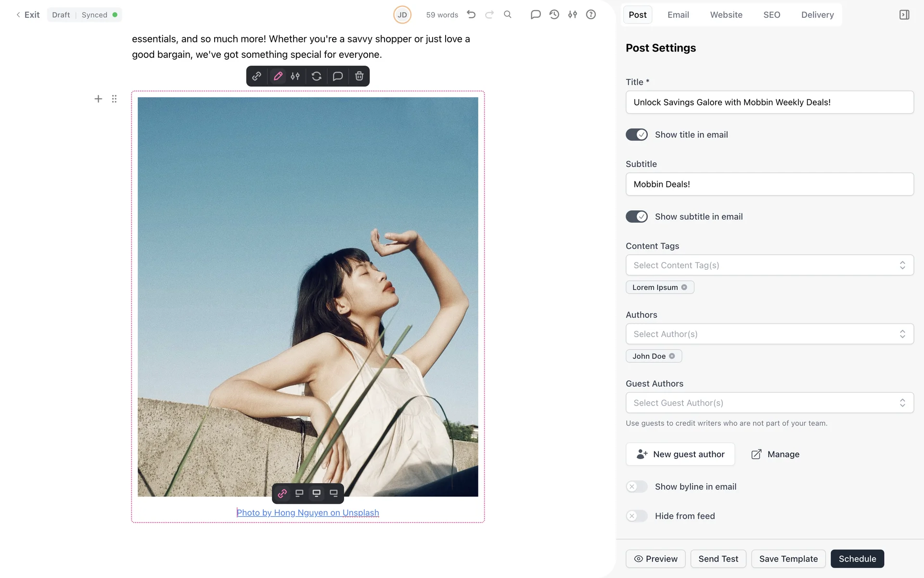The image size is (924, 578).
Task: Click the trash icon in image toolbar
Action: 359,76
